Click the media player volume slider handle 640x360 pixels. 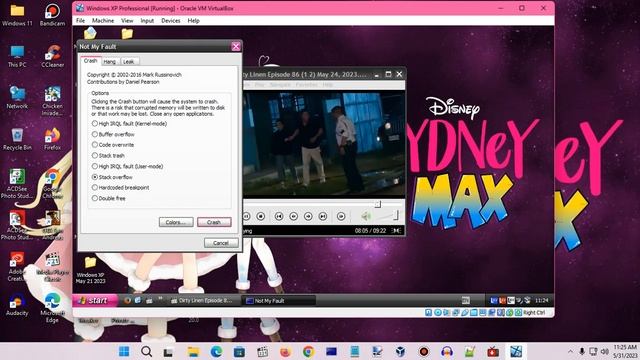coord(396,215)
